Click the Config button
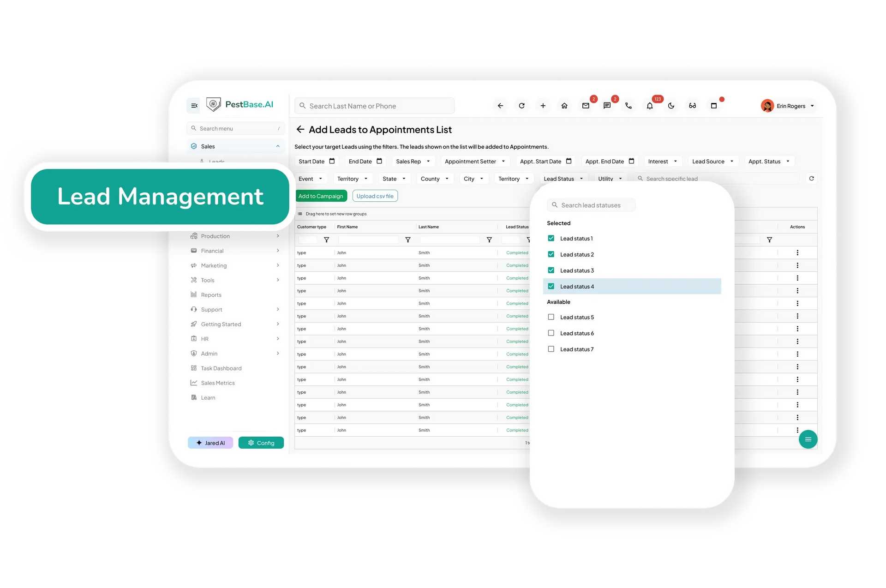Image resolution: width=886 pixels, height=588 pixels. tap(261, 443)
